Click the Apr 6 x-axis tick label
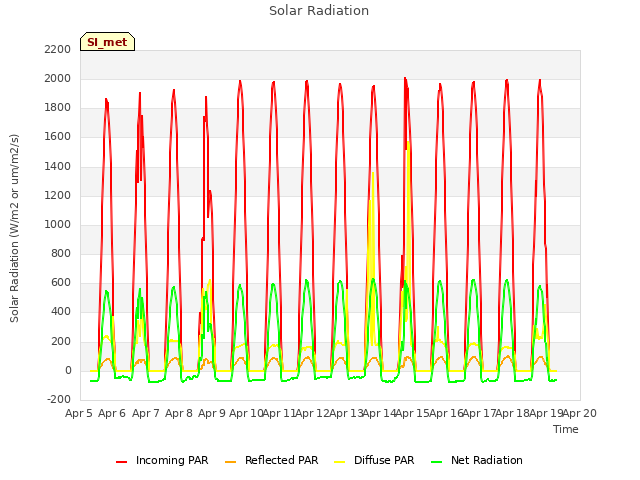 (112, 413)
